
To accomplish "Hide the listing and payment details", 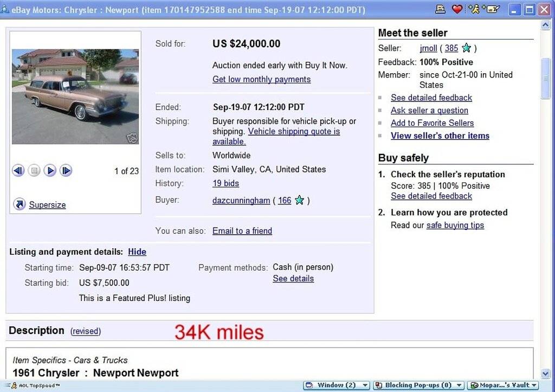I will click(137, 252).
